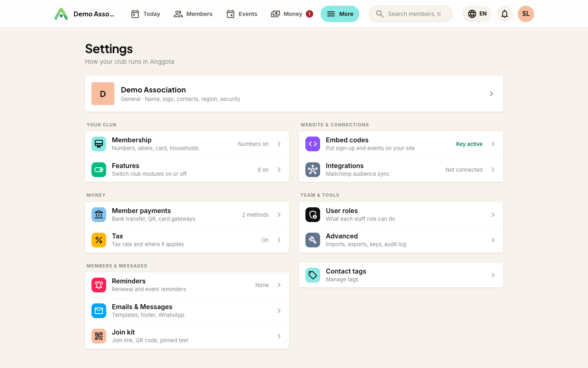Image resolution: width=588 pixels, height=368 pixels.
Task: Click the Join kit QR code icon
Action: 99,336
